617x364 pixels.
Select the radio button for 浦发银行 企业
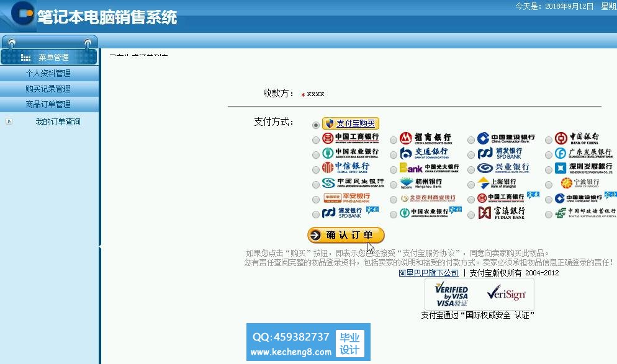point(315,215)
